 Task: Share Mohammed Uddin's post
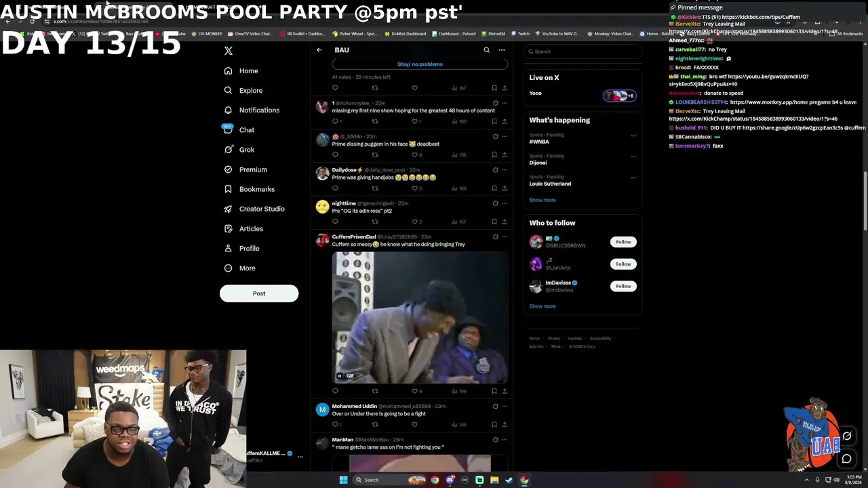tap(505, 424)
